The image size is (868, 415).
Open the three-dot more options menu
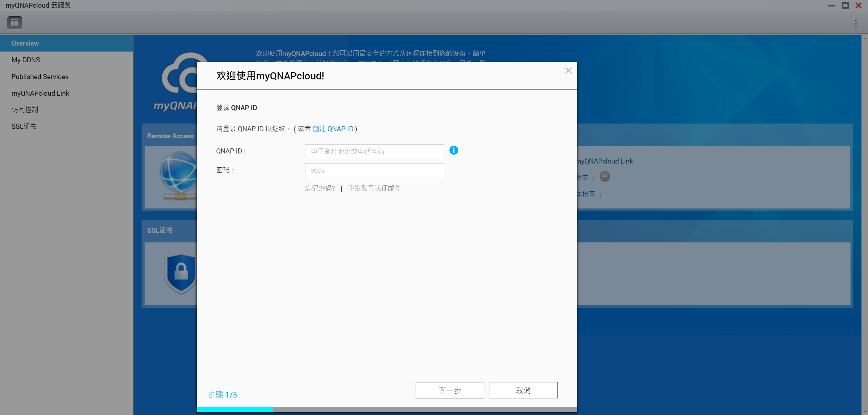[x=855, y=23]
